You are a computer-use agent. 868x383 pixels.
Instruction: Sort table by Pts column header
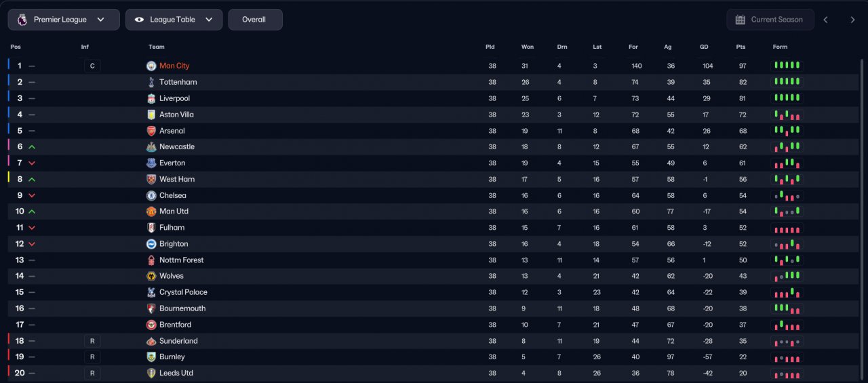[741, 47]
